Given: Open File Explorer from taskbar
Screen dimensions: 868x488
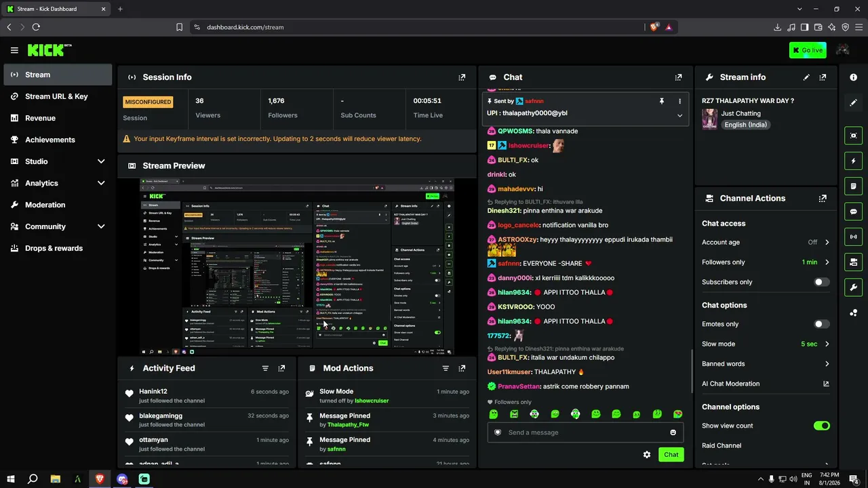Looking at the screenshot, I should [x=56, y=479].
